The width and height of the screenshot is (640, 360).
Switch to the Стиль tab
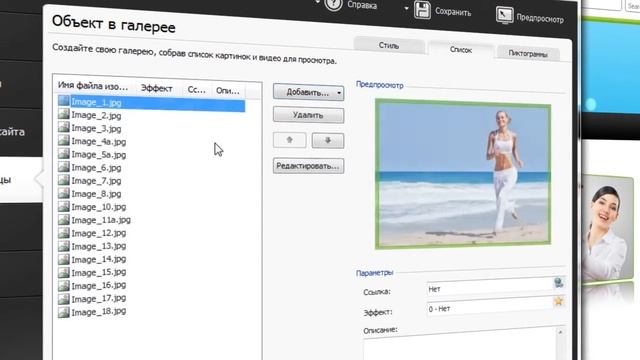tap(389, 45)
